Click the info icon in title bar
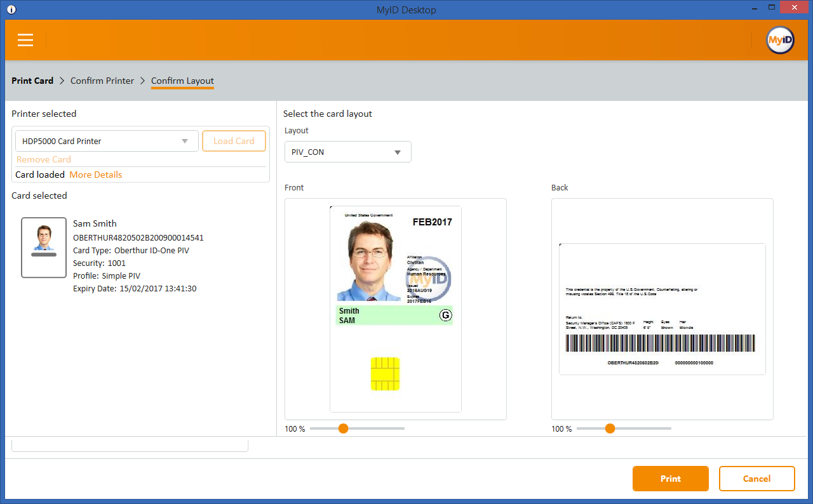The image size is (813, 504). pyautogui.click(x=11, y=10)
